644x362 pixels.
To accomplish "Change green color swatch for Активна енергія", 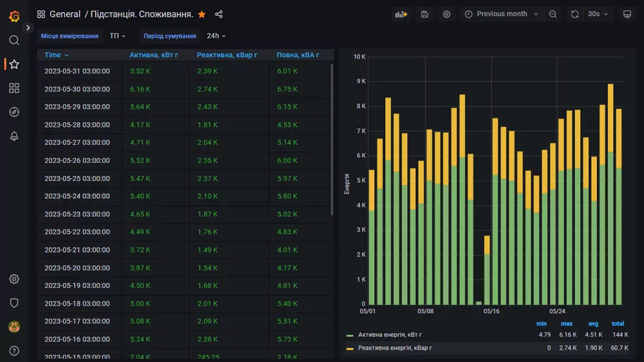I will (x=350, y=336).
